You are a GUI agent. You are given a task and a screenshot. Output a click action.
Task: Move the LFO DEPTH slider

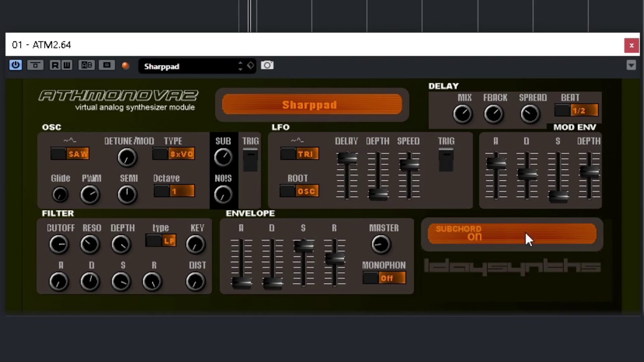pos(378,194)
